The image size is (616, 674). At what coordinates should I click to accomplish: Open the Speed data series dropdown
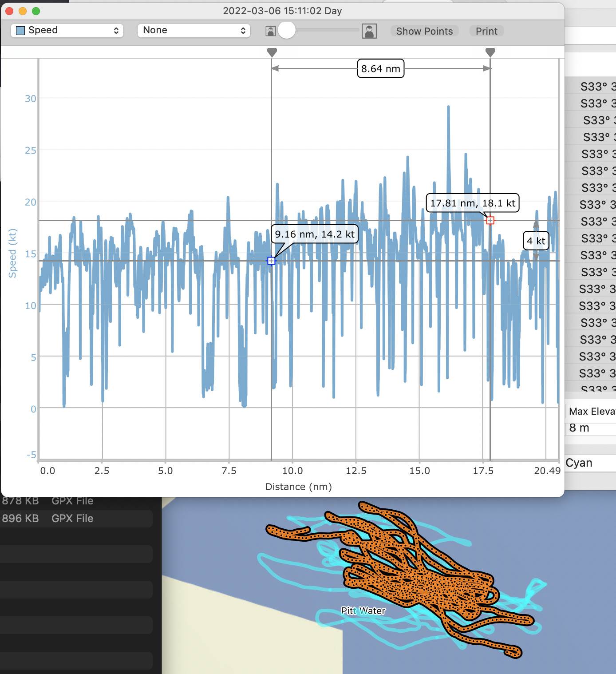(x=67, y=30)
